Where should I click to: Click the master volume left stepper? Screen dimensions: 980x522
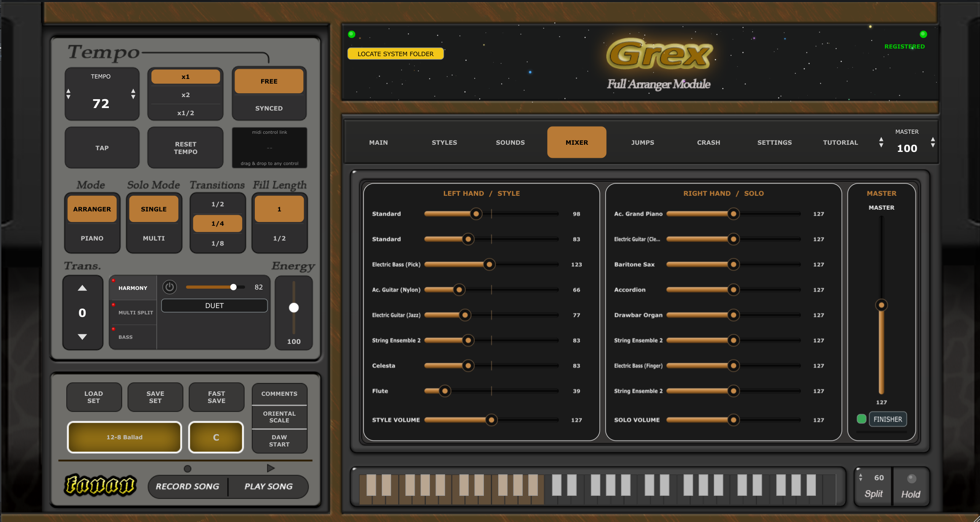tap(881, 142)
